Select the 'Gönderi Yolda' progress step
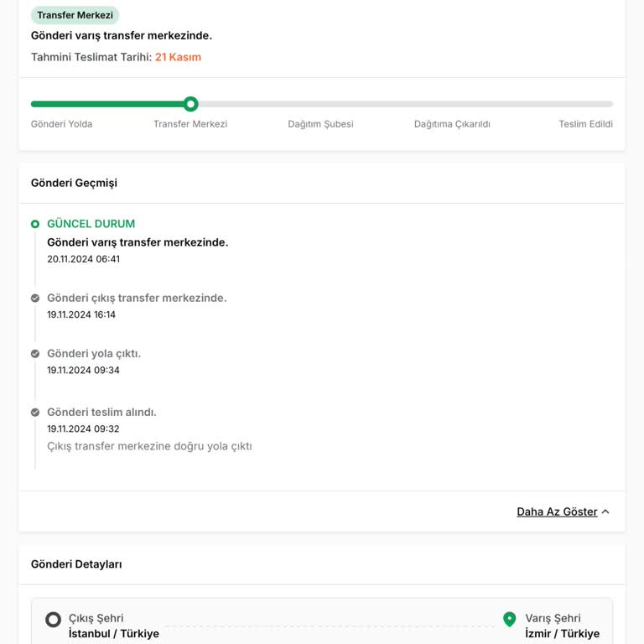The width and height of the screenshot is (644, 644). pos(62,124)
